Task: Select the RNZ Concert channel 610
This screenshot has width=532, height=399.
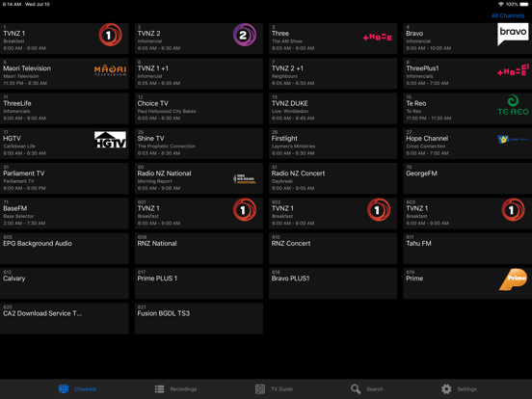Action: pos(332,249)
